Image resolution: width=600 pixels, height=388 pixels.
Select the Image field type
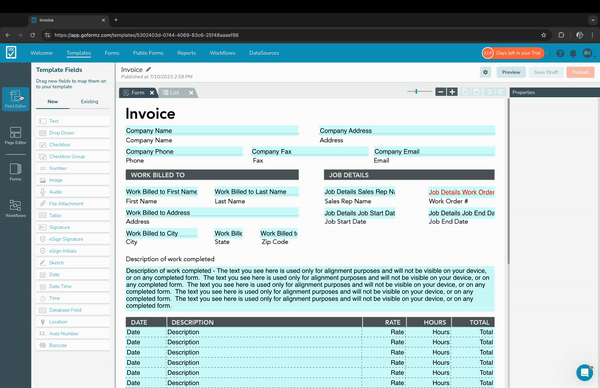coord(73,180)
